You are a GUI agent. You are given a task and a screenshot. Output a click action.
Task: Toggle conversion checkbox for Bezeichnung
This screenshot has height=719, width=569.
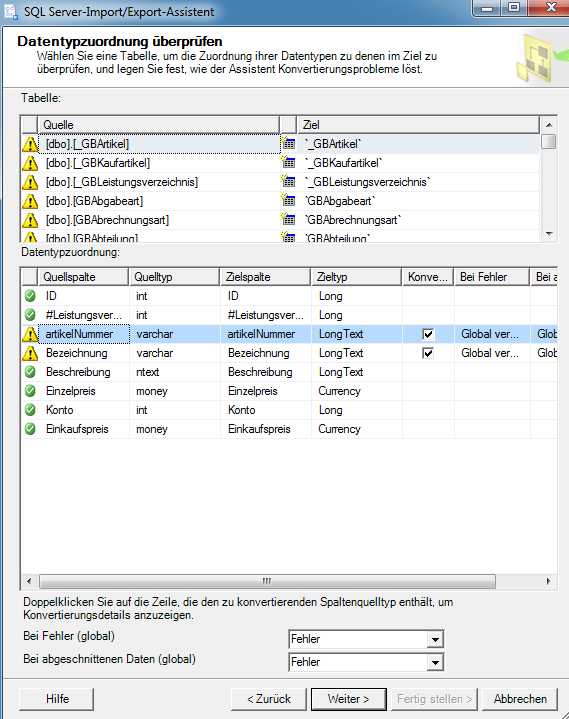click(428, 353)
